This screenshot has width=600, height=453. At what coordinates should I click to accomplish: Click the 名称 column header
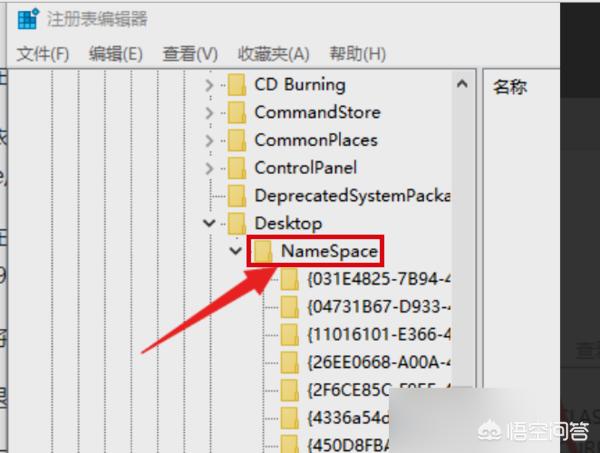[x=510, y=87]
